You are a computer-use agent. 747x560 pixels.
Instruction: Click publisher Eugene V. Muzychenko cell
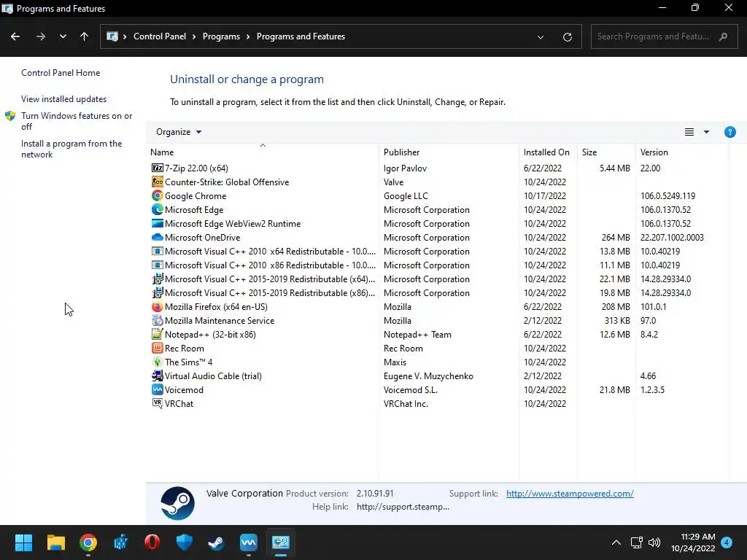(x=428, y=376)
